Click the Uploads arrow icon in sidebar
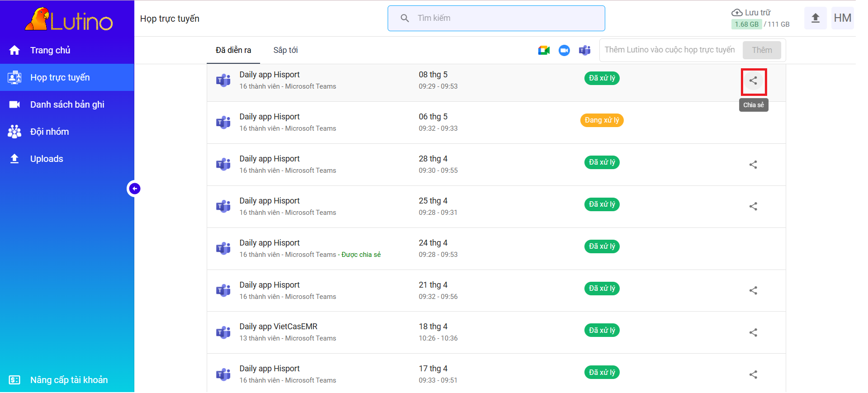Viewport: 868px width, 393px height. 14,159
